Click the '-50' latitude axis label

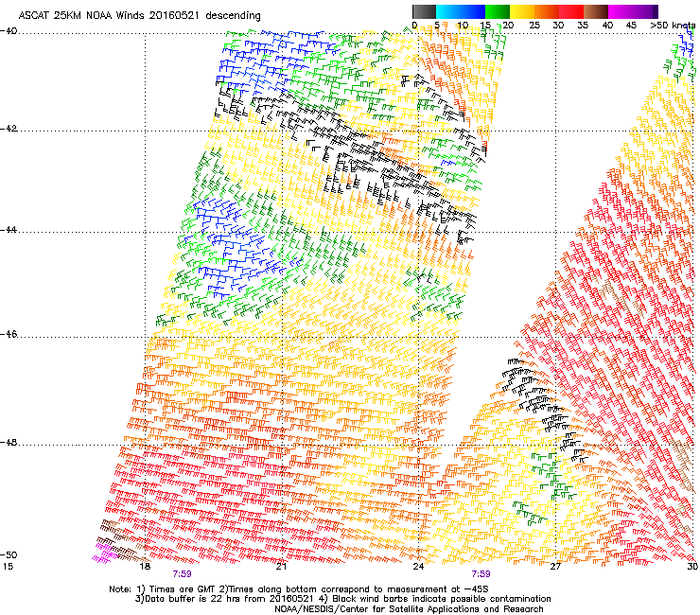pyautogui.click(x=9, y=554)
